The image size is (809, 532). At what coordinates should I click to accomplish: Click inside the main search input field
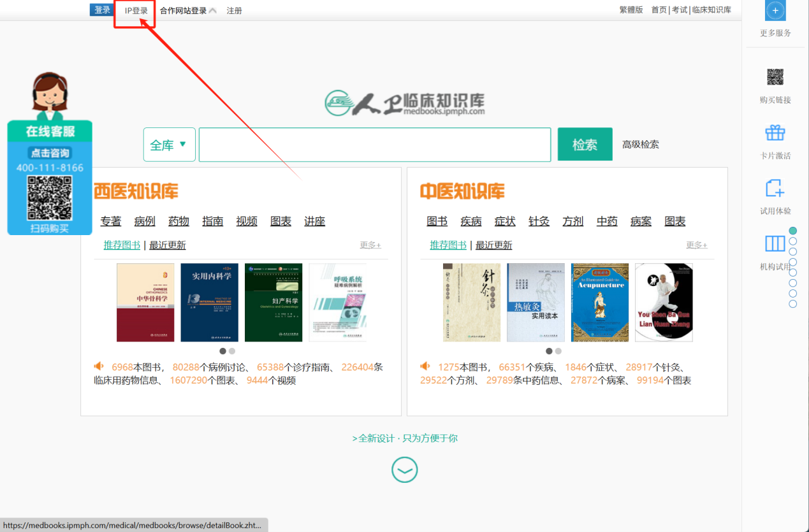pyautogui.click(x=374, y=145)
